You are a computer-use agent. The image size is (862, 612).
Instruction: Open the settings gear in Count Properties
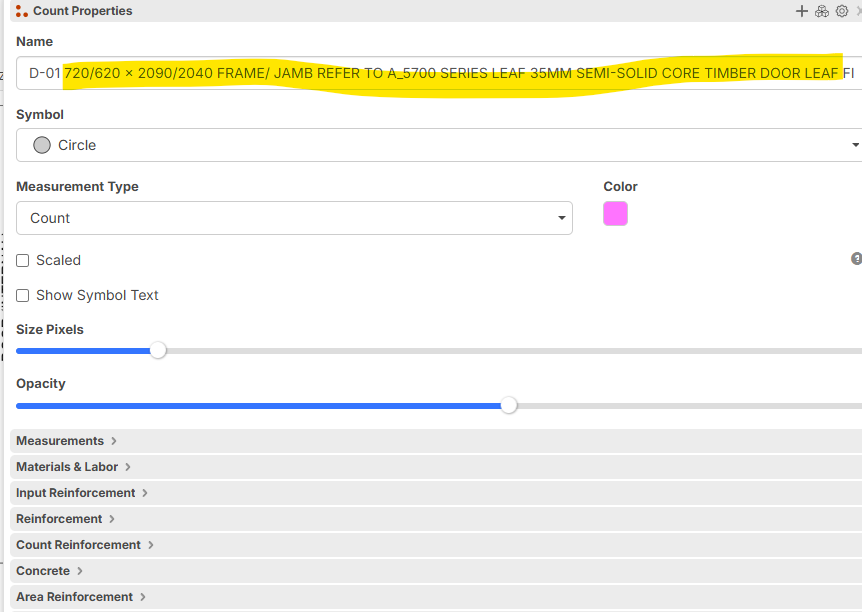[x=842, y=11]
